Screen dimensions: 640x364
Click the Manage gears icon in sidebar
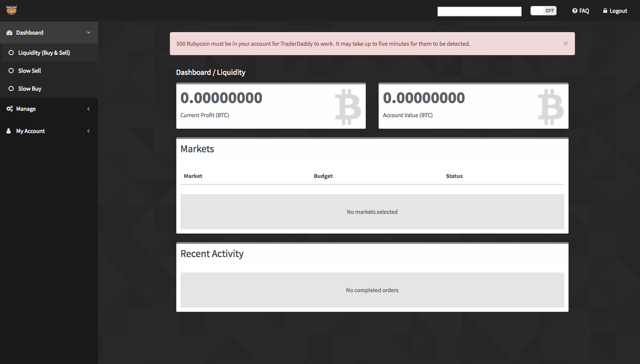[x=9, y=108]
